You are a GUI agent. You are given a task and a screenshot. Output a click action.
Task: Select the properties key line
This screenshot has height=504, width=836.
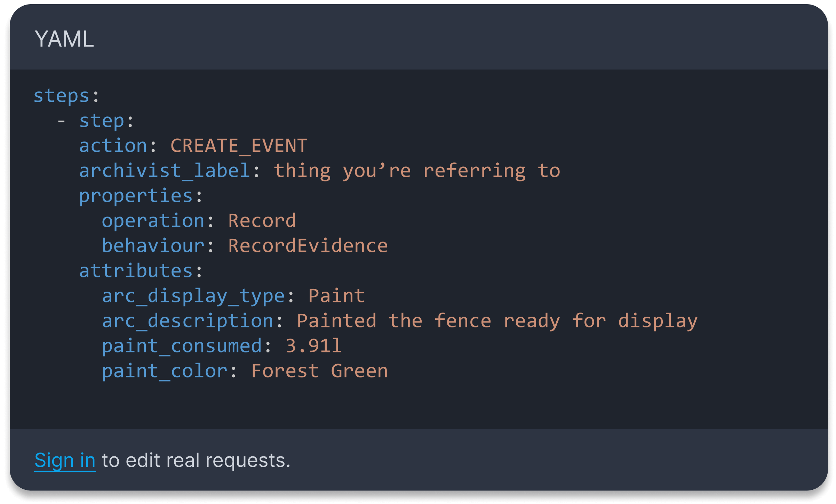[x=141, y=196]
